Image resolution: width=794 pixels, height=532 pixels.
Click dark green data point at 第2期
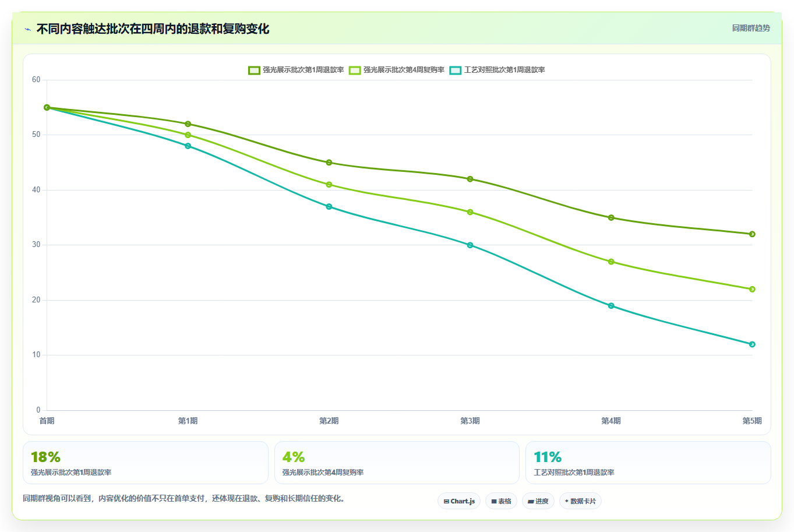tap(329, 163)
